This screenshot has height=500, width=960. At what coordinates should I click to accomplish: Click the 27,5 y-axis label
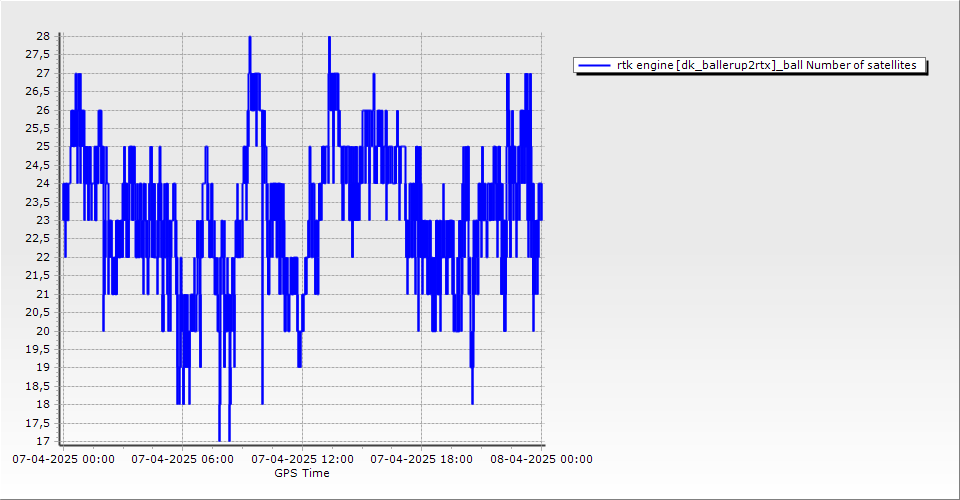(37, 54)
